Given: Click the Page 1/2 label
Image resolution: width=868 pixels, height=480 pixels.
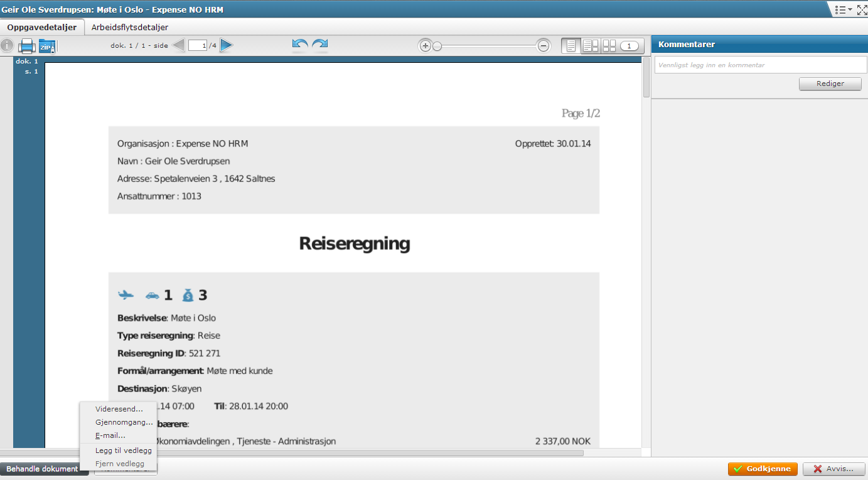Looking at the screenshot, I should 581,114.
